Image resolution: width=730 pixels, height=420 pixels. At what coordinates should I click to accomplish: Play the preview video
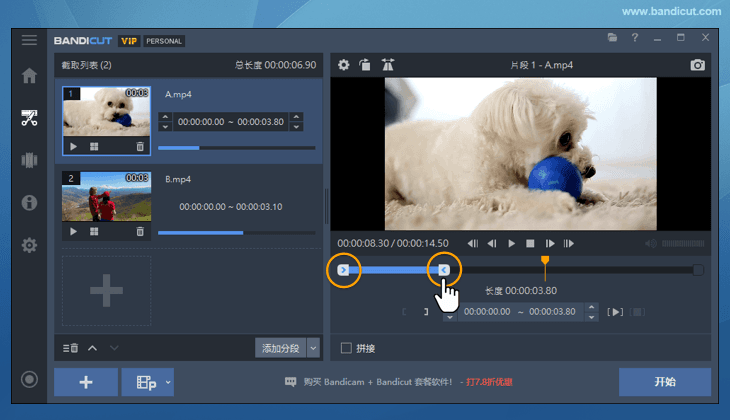click(511, 244)
